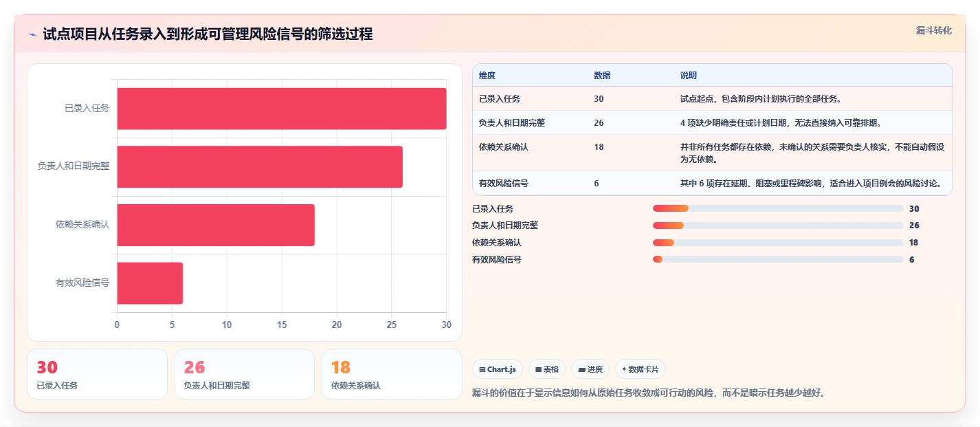Click the progress list label 有效风险信号
Screen dimensions: 980x427
[497, 259]
